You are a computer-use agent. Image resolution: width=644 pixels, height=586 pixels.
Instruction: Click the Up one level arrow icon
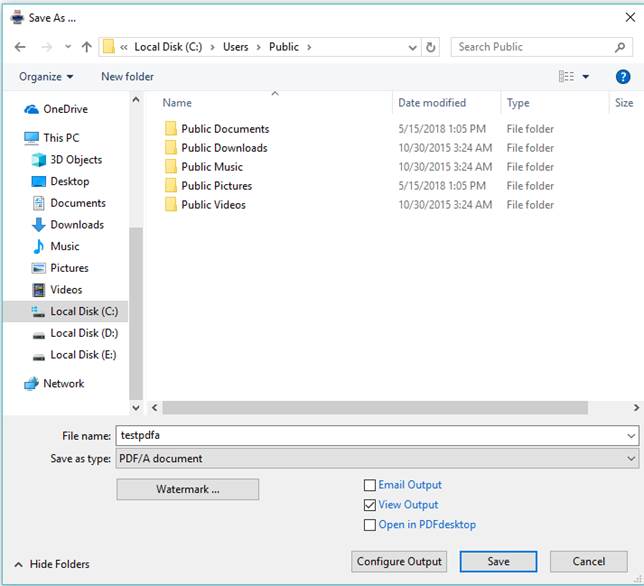[87, 47]
